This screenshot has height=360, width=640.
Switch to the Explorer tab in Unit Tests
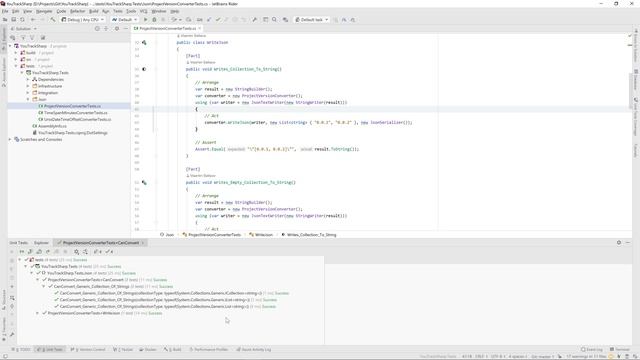click(41, 243)
